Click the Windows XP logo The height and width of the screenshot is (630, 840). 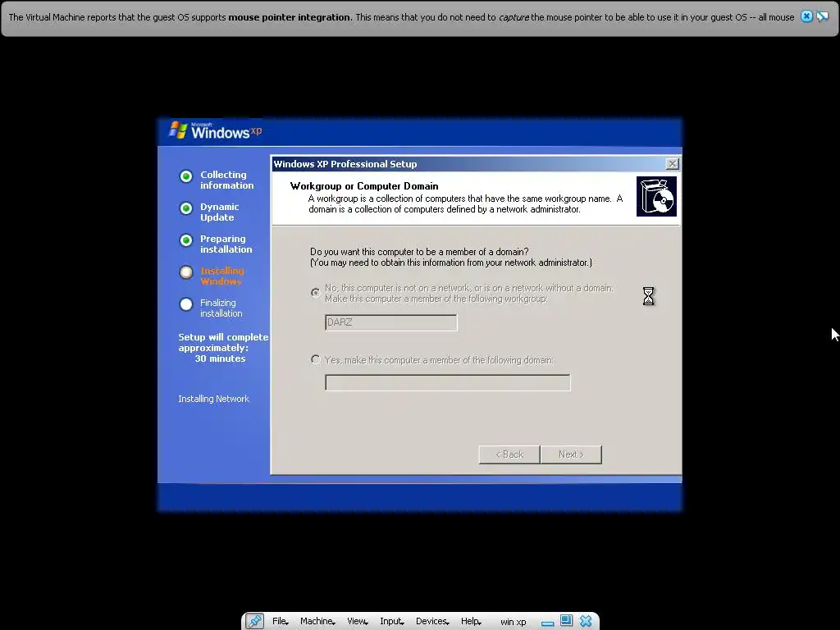click(x=215, y=130)
